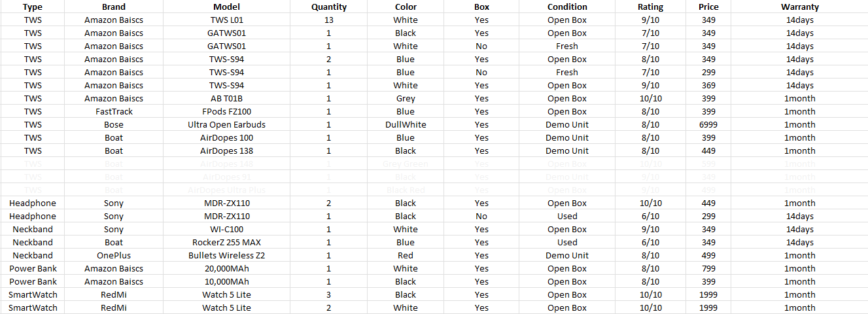Viewport: 868px width, 314px height.
Task: Click the DullWhite color cell
Action: [x=406, y=124]
